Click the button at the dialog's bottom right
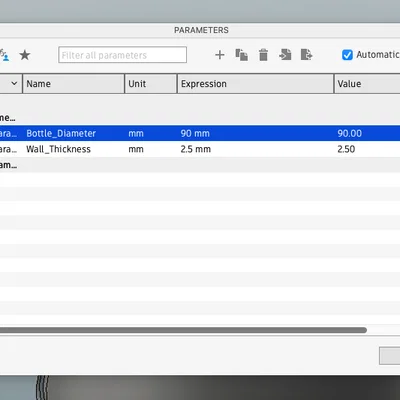400x400 pixels. click(390, 356)
